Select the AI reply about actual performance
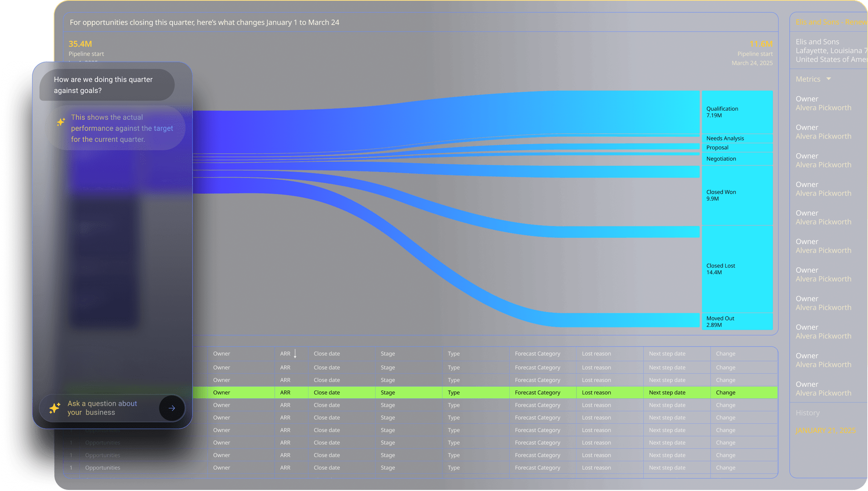The width and height of the screenshot is (868, 491). 115,128
